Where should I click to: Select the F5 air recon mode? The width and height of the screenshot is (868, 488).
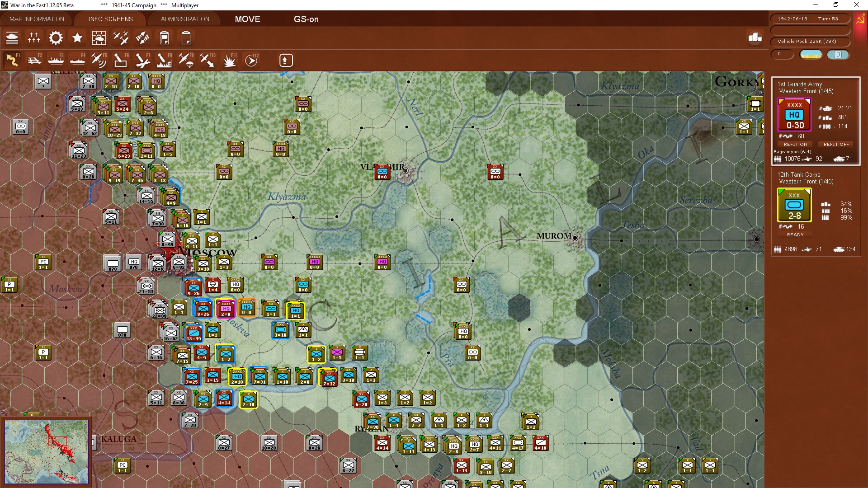click(x=99, y=60)
